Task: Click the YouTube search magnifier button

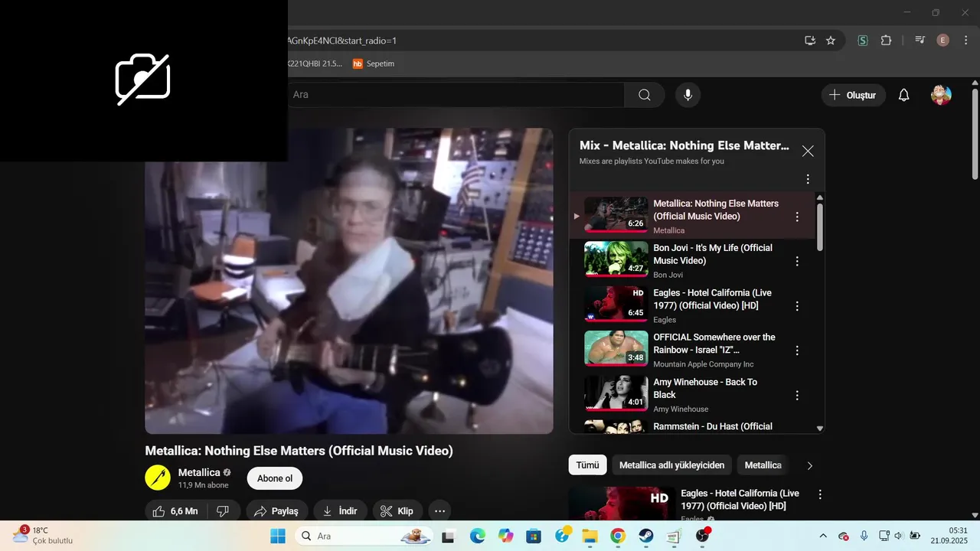Action: 644,95
